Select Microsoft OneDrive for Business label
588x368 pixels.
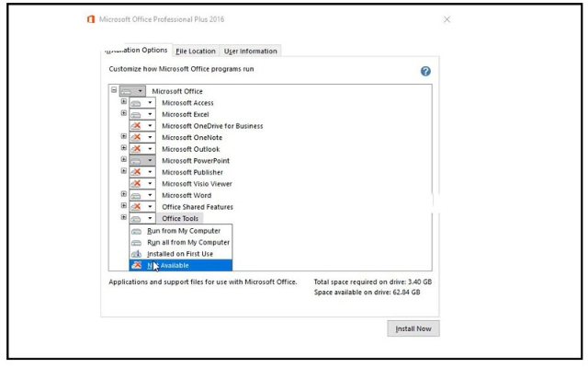(x=212, y=126)
